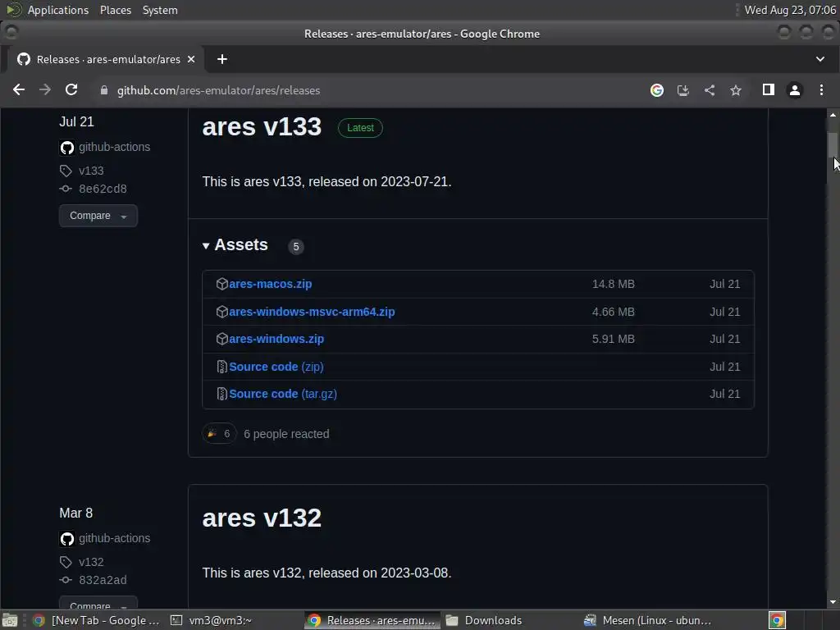Click the tag icon next to v132

(x=66, y=562)
